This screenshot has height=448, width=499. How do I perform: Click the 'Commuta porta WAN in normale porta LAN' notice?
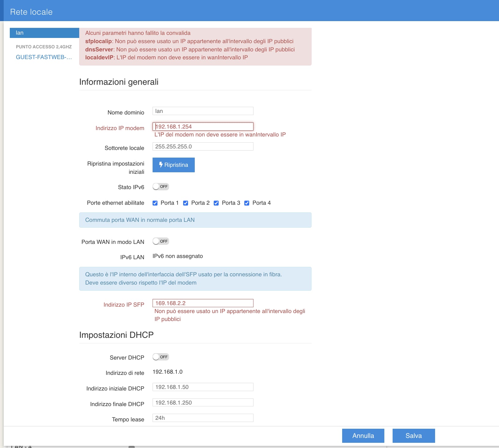click(195, 220)
